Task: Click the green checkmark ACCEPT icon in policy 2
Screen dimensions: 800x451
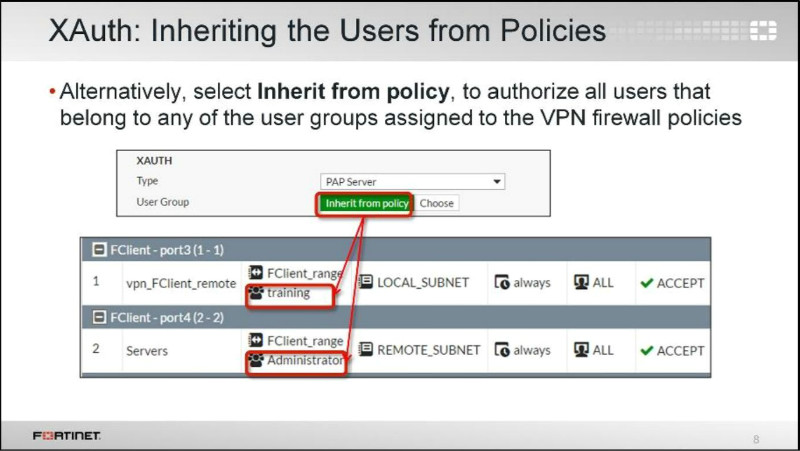Action: [646, 350]
